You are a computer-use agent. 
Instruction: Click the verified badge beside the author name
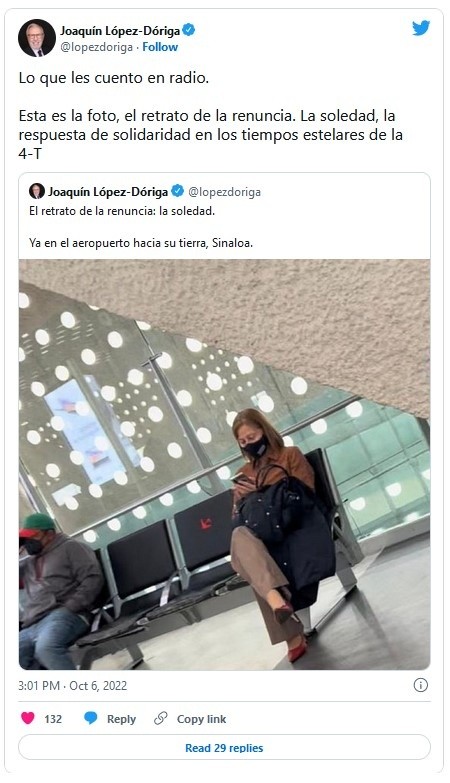coord(189,30)
